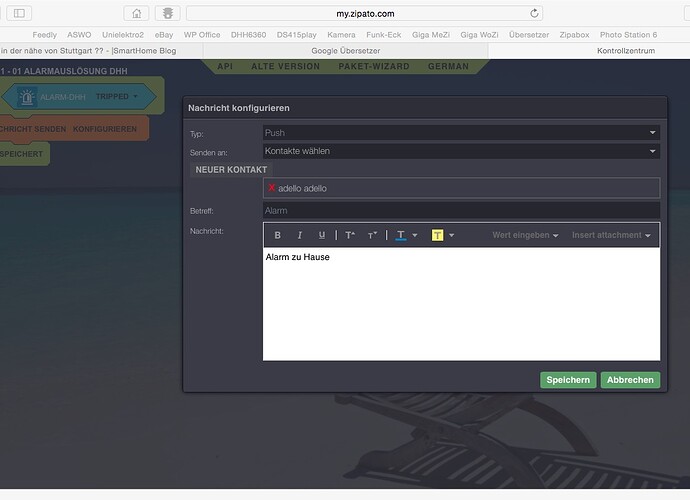The height and width of the screenshot is (500, 690).
Task: Click the Speichern button
Action: tap(568, 380)
